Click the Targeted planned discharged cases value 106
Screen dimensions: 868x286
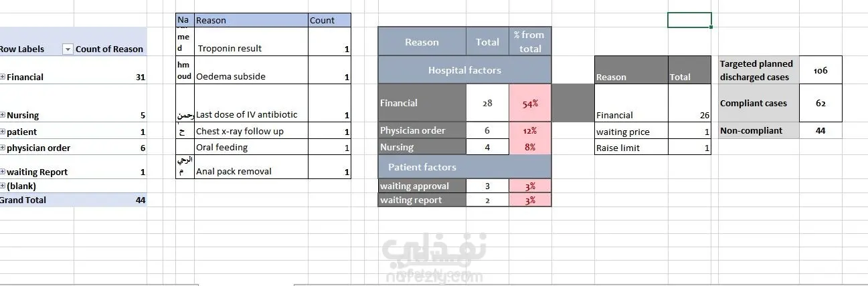[820, 70]
